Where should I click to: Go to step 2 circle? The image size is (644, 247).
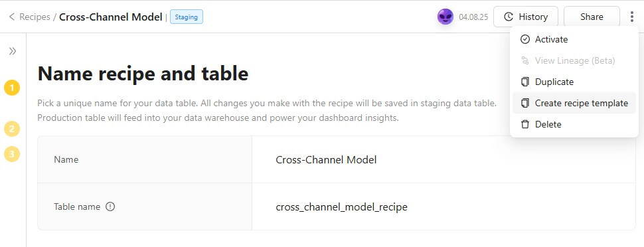(x=12, y=129)
